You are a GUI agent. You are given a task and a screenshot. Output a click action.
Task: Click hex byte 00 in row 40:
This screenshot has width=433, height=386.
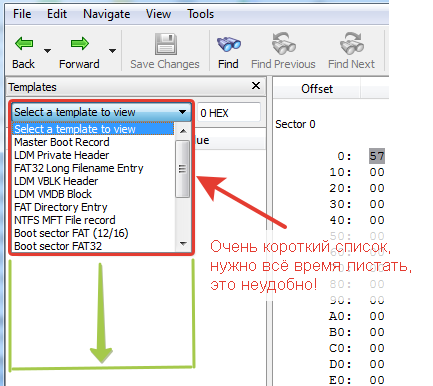point(377,220)
